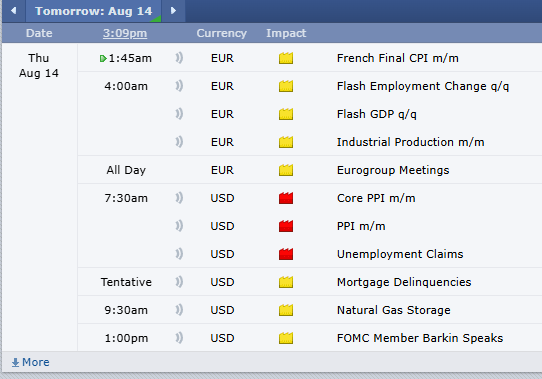Click speaker icon beside FOMC Member Barkin Speaks
Viewport: 542px width, 379px height.
[x=179, y=338]
